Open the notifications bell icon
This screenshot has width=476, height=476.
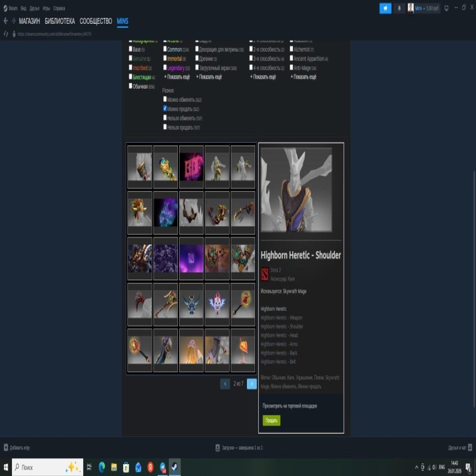[x=399, y=8]
